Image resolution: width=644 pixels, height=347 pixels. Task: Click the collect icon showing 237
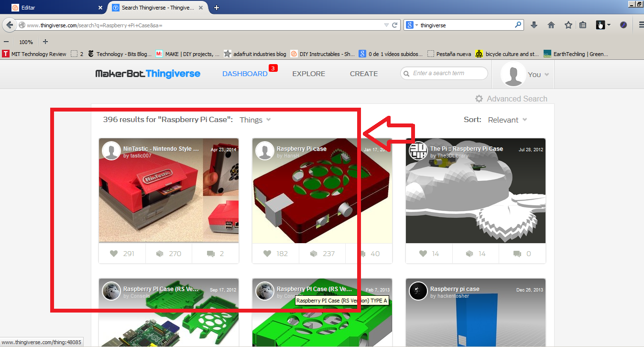pos(314,254)
